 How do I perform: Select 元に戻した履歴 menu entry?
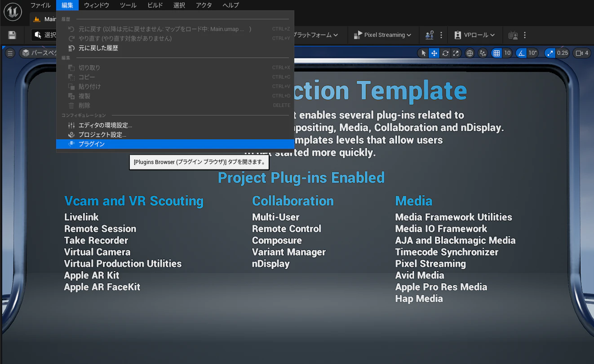[175, 48]
